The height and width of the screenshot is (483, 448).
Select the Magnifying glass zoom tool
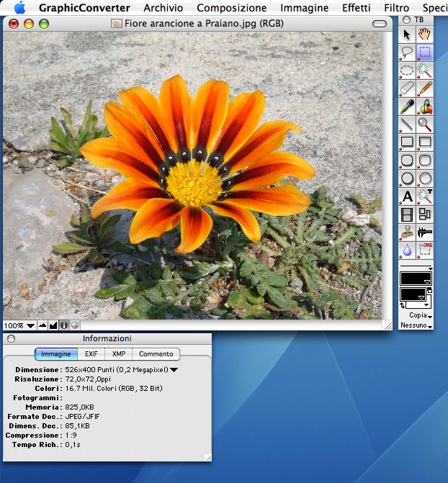[x=425, y=125]
